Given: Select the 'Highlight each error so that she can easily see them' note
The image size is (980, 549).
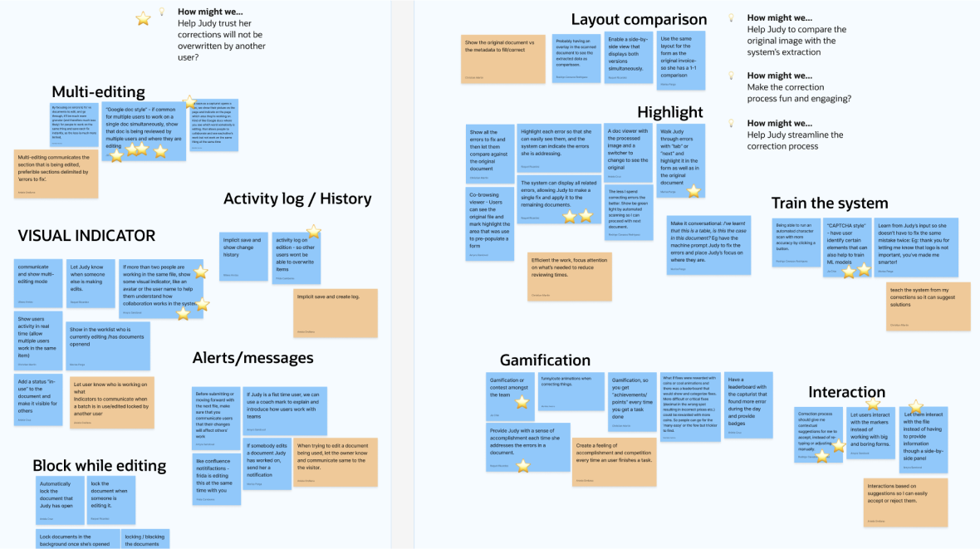Looking at the screenshot, I should [x=559, y=148].
